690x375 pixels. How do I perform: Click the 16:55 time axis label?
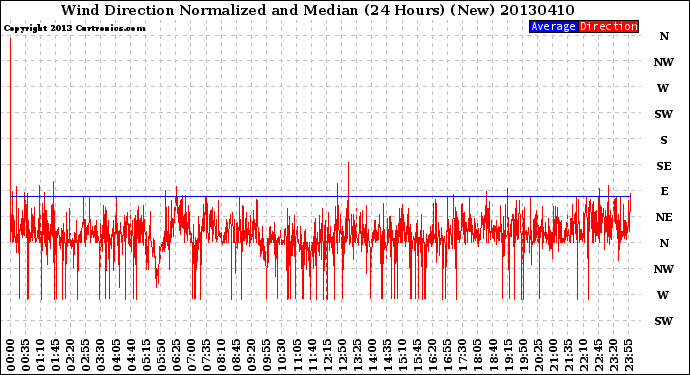[448, 355]
